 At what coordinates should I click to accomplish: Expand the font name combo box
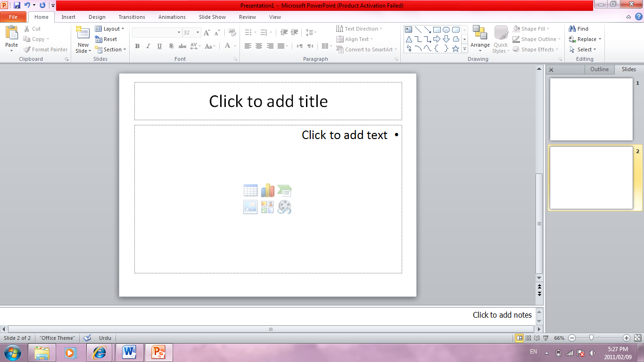[179, 33]
